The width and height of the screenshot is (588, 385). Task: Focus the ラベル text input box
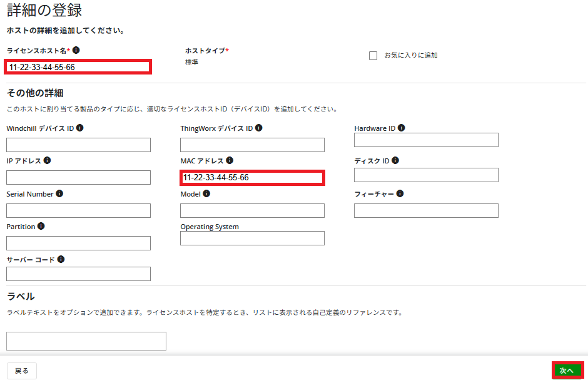point(86,341)
